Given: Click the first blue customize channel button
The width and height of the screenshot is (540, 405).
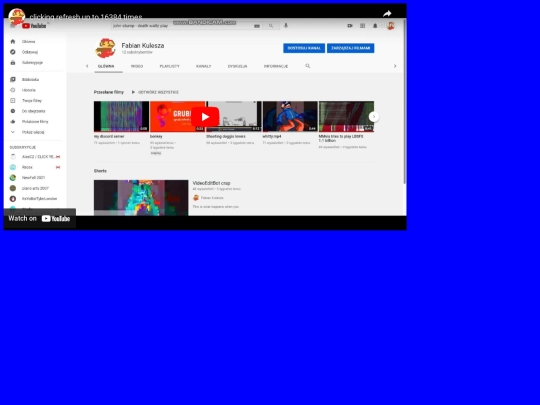Looking at the screenshot, I should click(x=304, y=48).
